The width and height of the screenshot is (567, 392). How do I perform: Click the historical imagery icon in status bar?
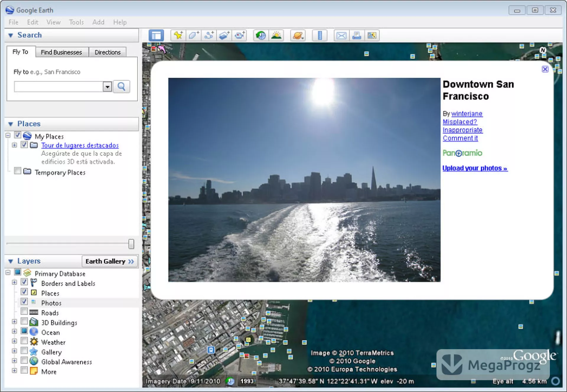point(230,381)
